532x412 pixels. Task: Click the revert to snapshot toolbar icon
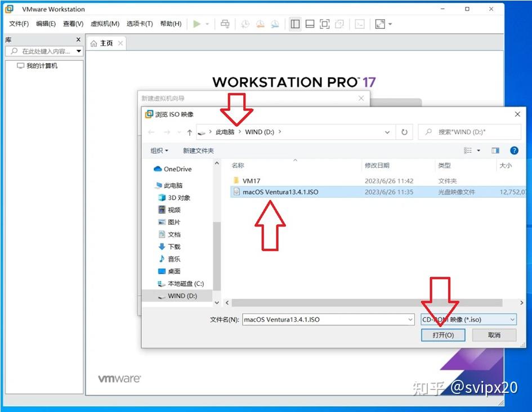[x=260, y=24]
